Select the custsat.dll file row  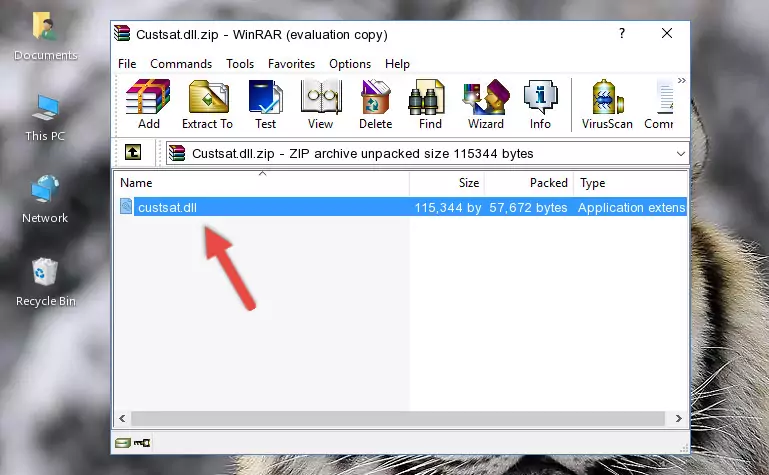point(401,207)
